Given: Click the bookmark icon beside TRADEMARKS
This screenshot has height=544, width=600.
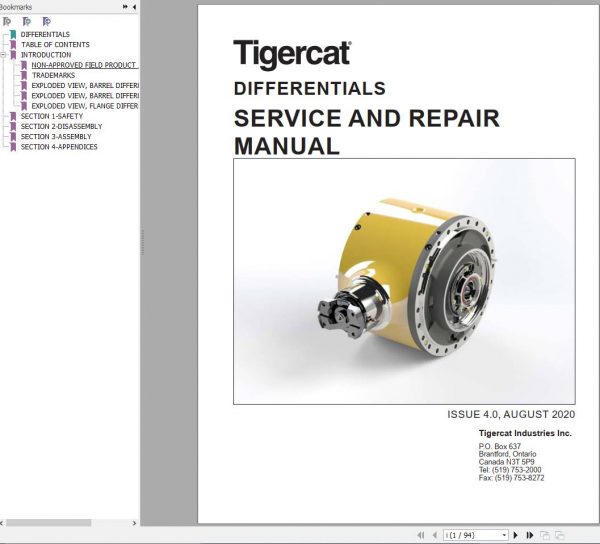Looking at the screenshot, I should 24,75.
